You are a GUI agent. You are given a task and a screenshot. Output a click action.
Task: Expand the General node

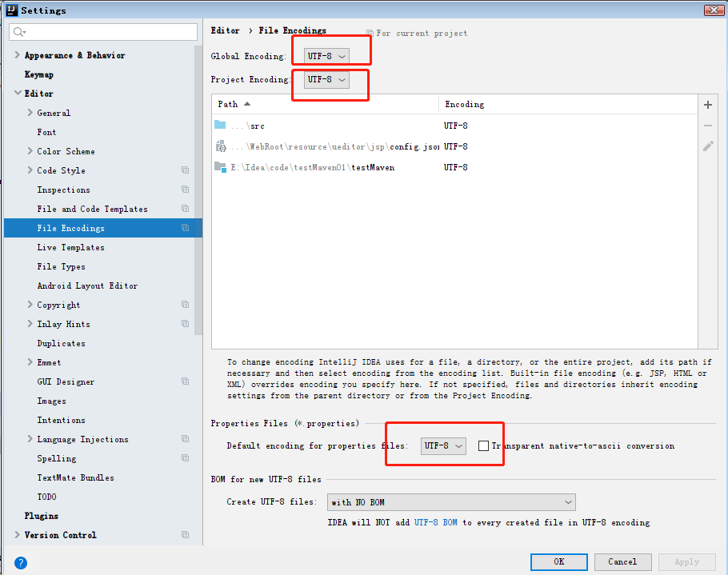pyautogui.click(x=30, y=112)
